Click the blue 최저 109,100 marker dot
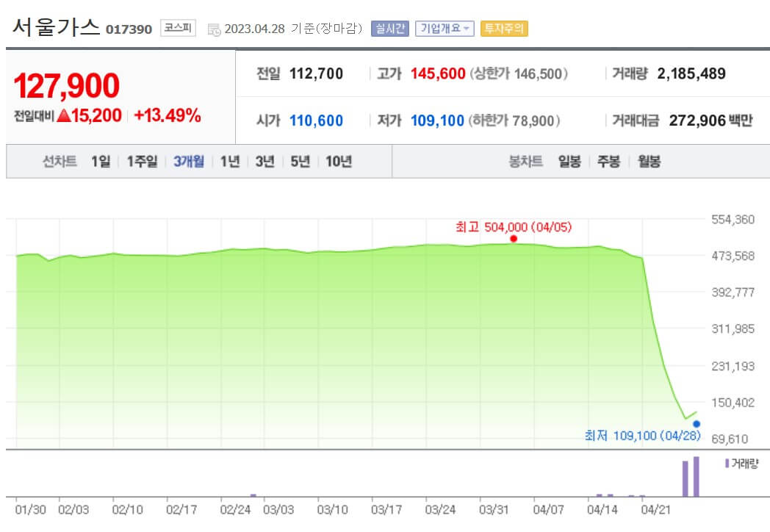This screenshot has height=532, width=770. tap(697, 424)
